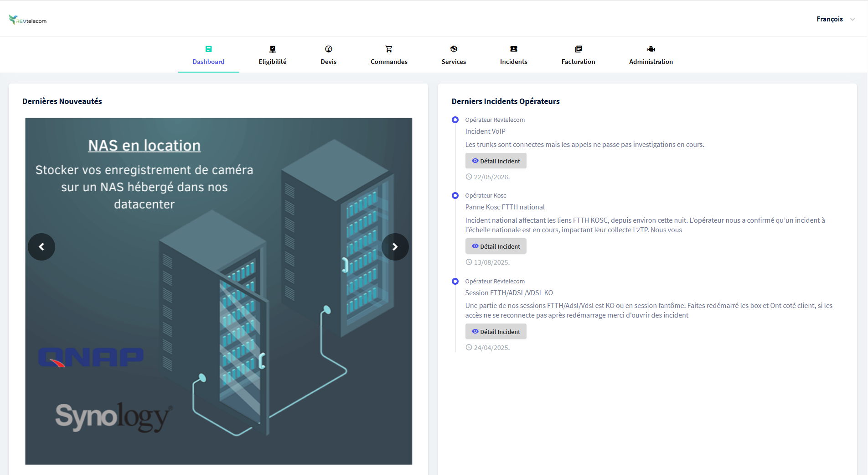
Task: Open Détail Incident for Incident VoIP
Action: (x=496, y=161)
